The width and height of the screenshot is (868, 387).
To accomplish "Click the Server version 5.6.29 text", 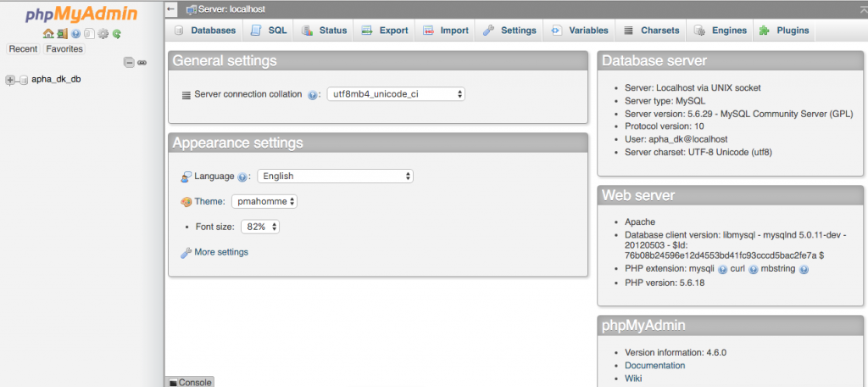I will (738, 114).
